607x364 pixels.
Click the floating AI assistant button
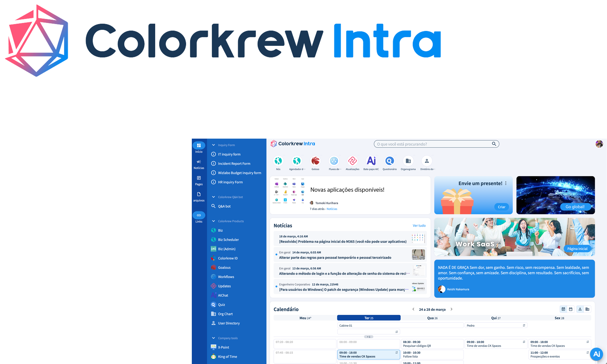[x=596, y=354]
